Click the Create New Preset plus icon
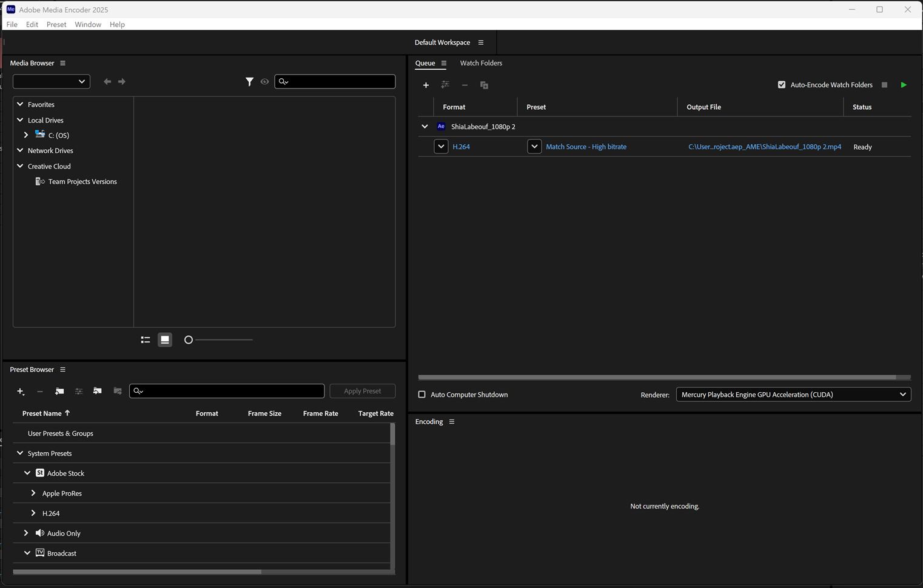The height and width of the screenshot is (588, 923). (x=21, y=391)
